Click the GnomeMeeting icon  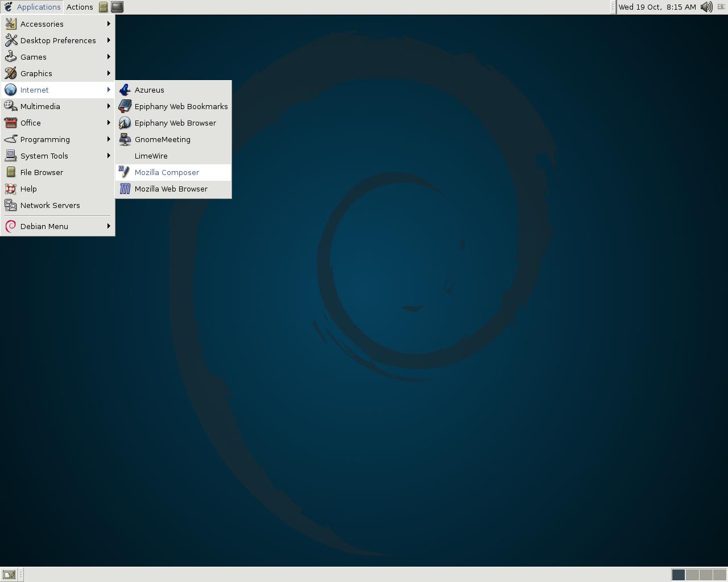125,139
